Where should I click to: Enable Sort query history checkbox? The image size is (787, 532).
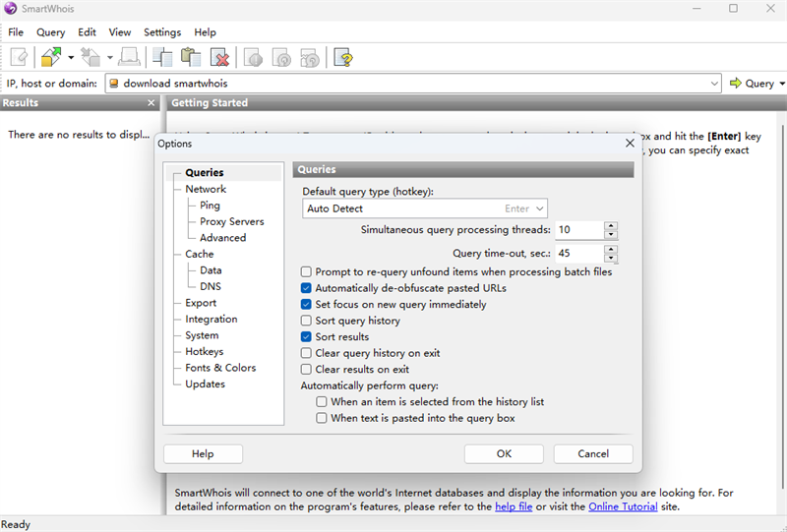click(307, 321)
